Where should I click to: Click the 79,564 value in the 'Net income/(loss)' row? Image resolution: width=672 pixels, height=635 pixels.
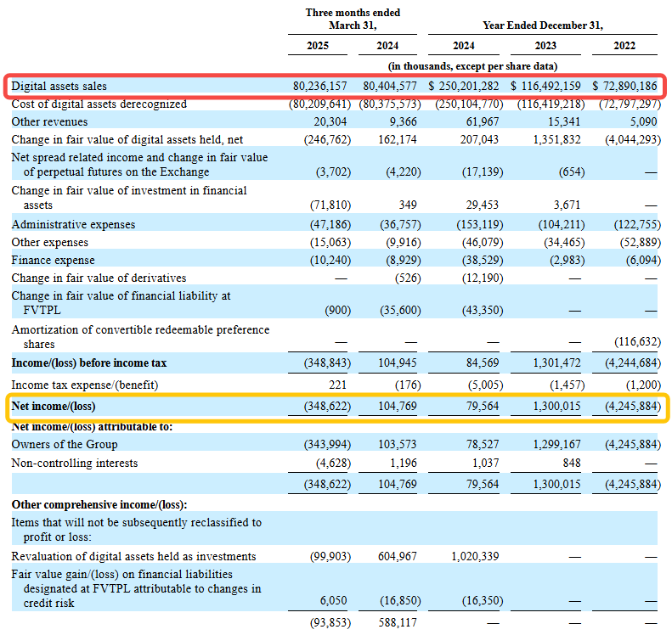[x=483, y=407]
